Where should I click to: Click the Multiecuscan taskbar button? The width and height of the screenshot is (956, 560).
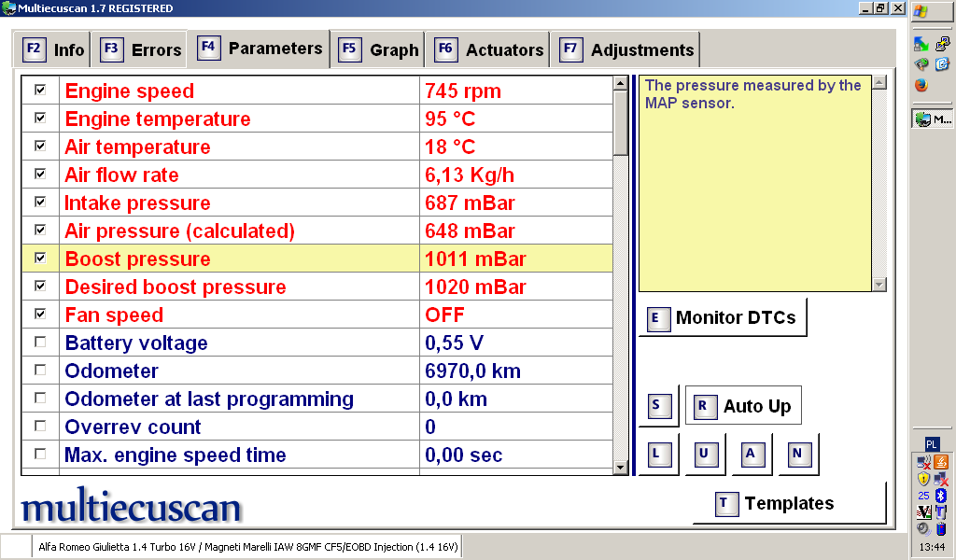[x=933, y=119]
